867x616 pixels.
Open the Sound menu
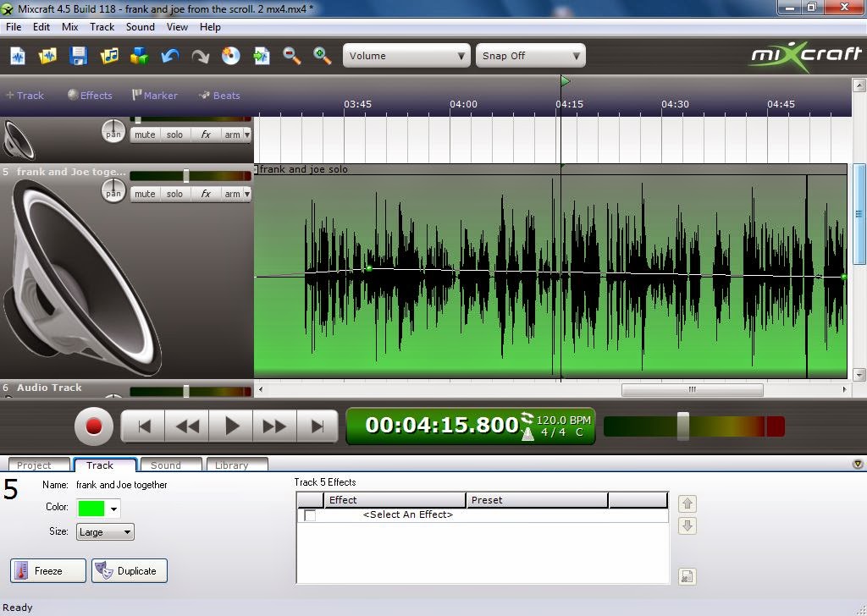(x=141, y=26)
